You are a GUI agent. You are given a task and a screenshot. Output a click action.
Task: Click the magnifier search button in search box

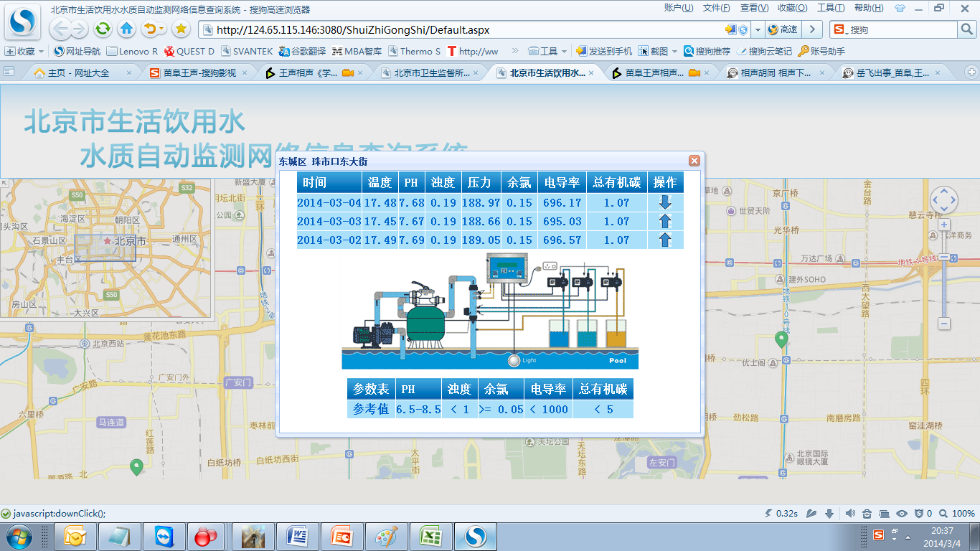[x=967, y=29]
